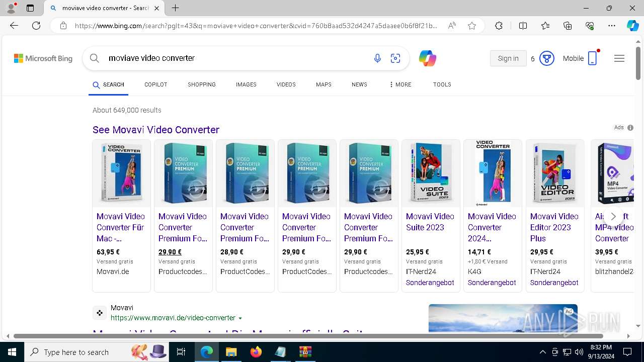Open Sonderangebot under K4G offer

[492, 283]
